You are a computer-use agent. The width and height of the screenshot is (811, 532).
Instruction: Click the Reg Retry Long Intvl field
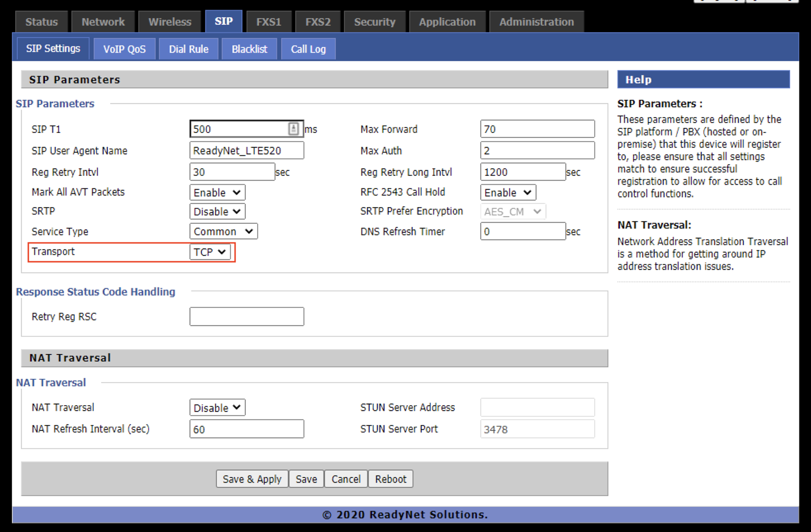click(523, 172)
